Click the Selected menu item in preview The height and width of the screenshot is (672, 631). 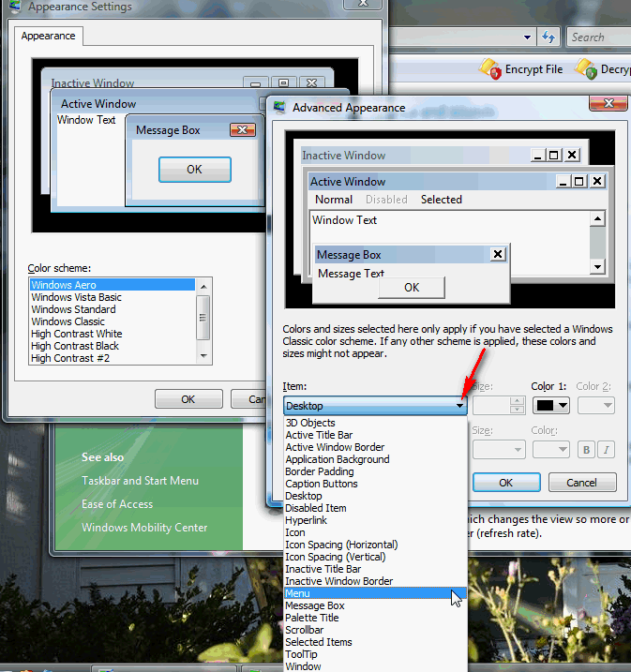click(x=442, y=200)
